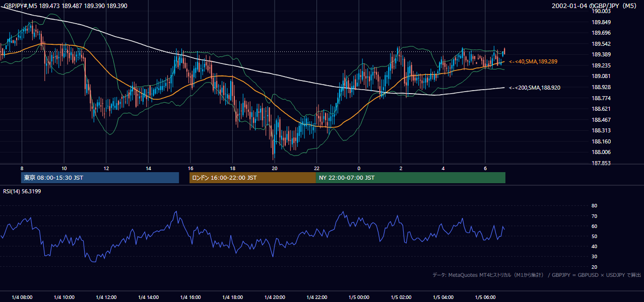Click the RSI(14) 56.3199 indicator label

22,191
